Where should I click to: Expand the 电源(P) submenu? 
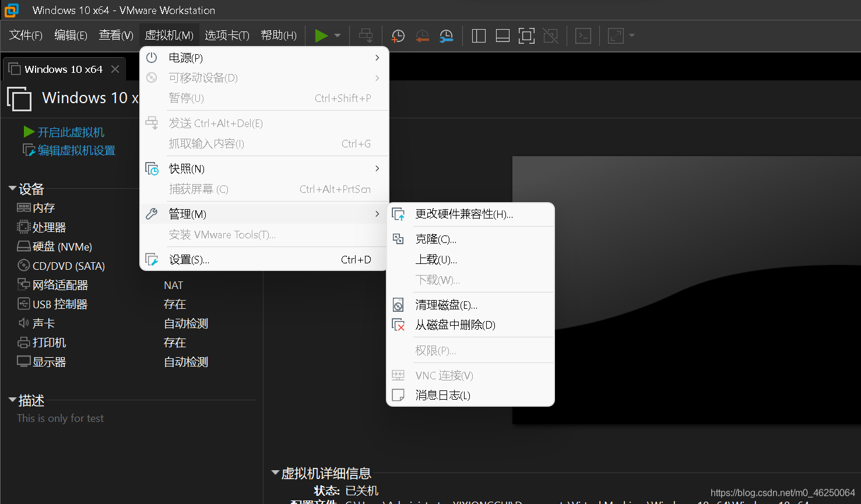tap(264, 58)
